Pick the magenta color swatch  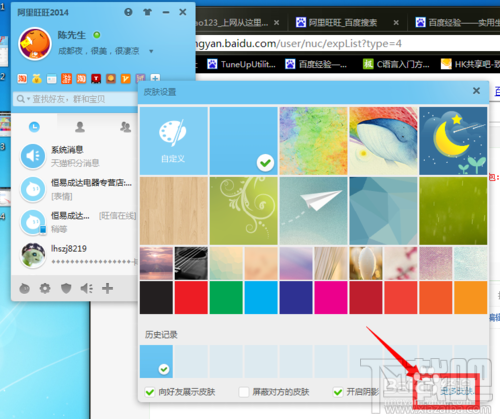[331, 298]
